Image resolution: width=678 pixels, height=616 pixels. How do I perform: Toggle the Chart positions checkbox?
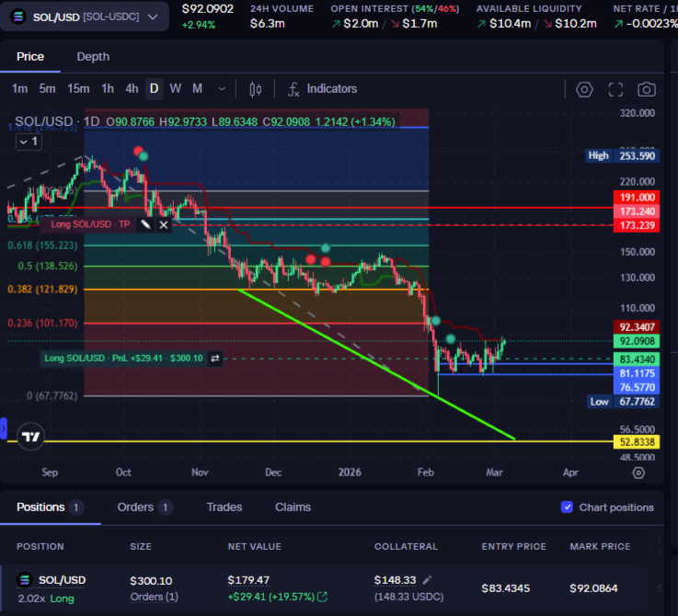pyautogui.click(x=567, y=508)
